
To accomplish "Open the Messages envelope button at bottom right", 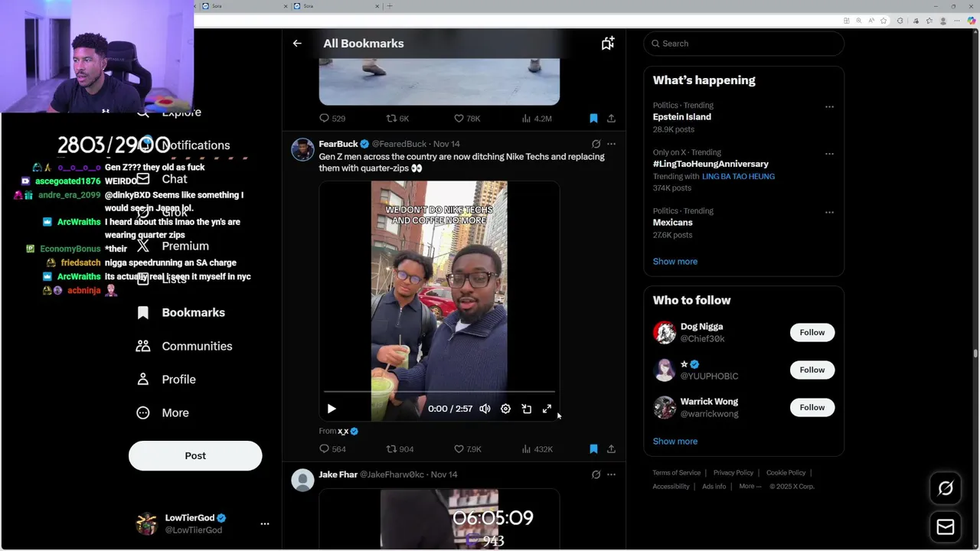I will click(x=946, y=527).
